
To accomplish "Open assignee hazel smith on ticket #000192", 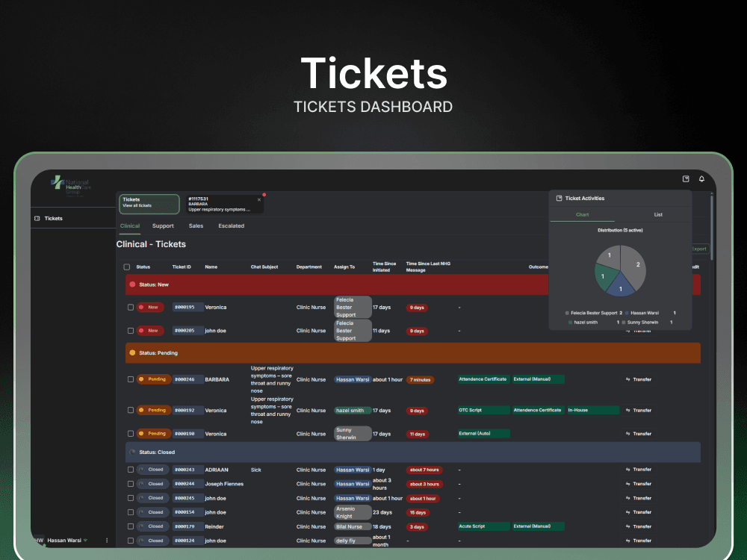I will 353,411.
